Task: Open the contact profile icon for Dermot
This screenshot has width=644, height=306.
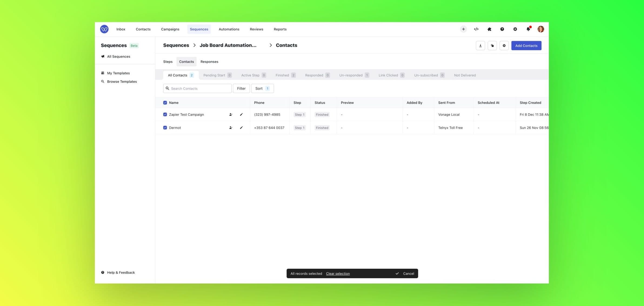Action: [231, 127]
